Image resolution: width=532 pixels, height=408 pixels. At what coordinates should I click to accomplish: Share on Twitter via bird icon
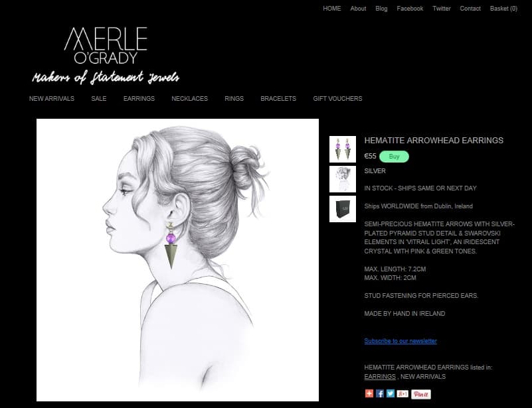click(x=391, y=393)
